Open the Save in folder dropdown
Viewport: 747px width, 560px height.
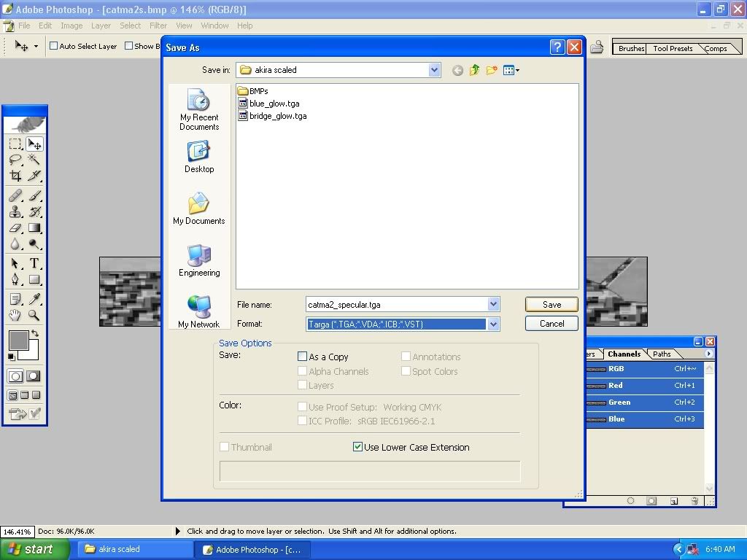434,70
